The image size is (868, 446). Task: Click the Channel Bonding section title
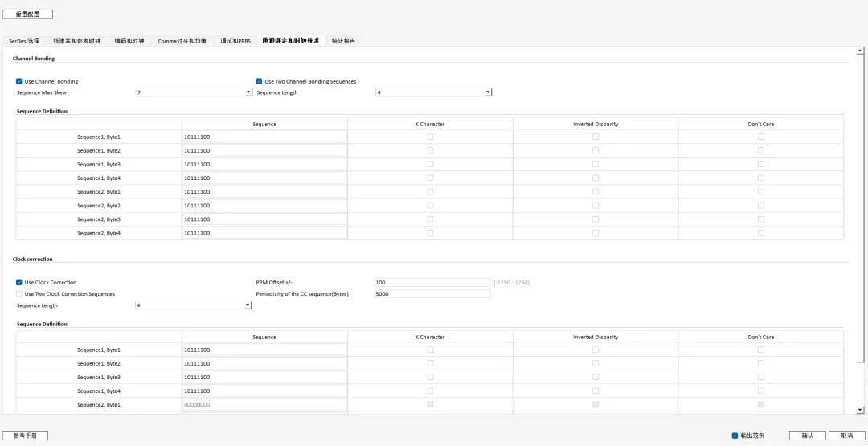tap(34, 58)
